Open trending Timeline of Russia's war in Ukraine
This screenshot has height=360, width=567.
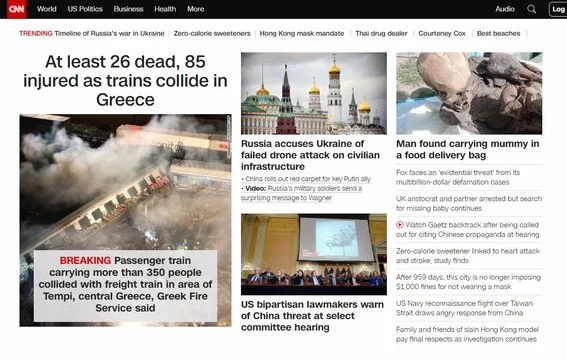click(x=109, y=33)
